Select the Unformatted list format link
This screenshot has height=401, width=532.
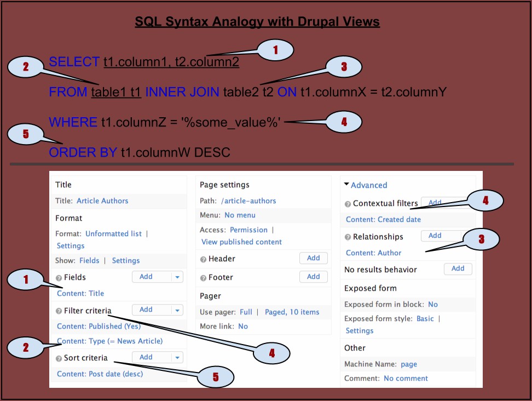click(x=113, y=233)
